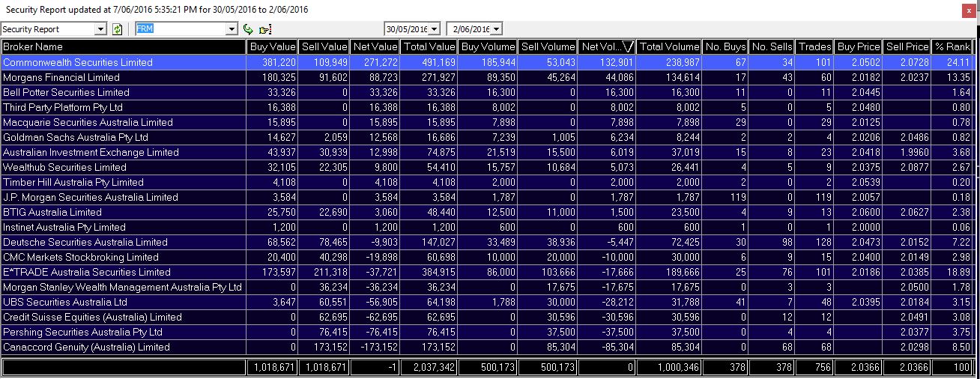This screenshot has width=980, height=379.
Task: Sort by No. Sells column header
Action: (x=772, y=46)
